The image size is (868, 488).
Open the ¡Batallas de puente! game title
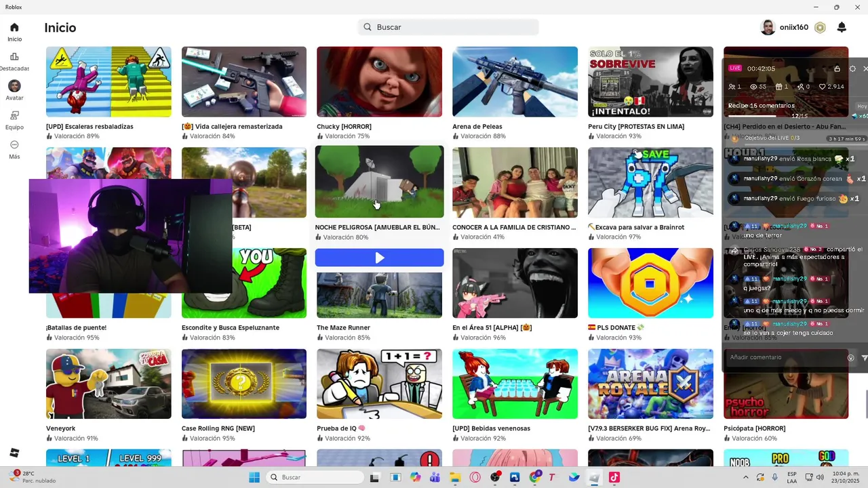click(x=76, y=328)
